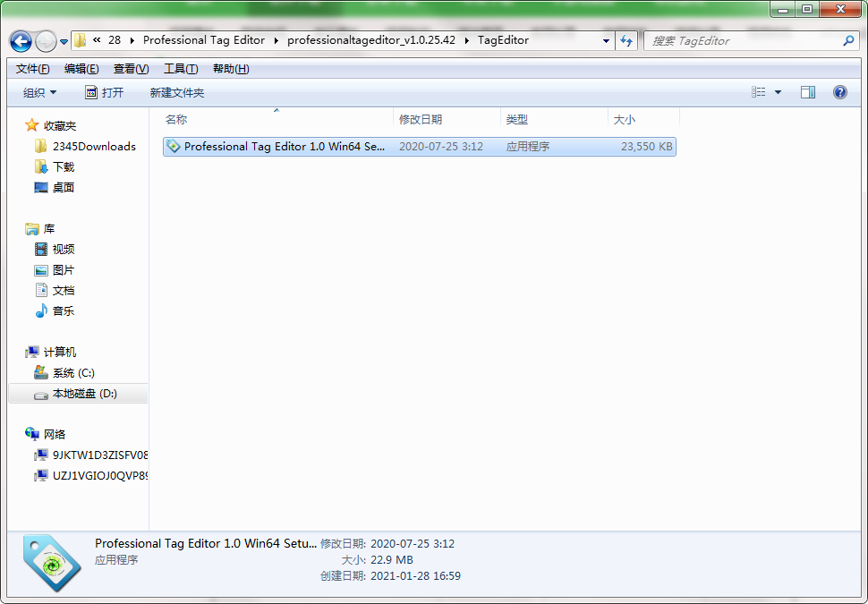Click the 网络 globe icon
868x604 pixels.
click(x=31, y=434)
